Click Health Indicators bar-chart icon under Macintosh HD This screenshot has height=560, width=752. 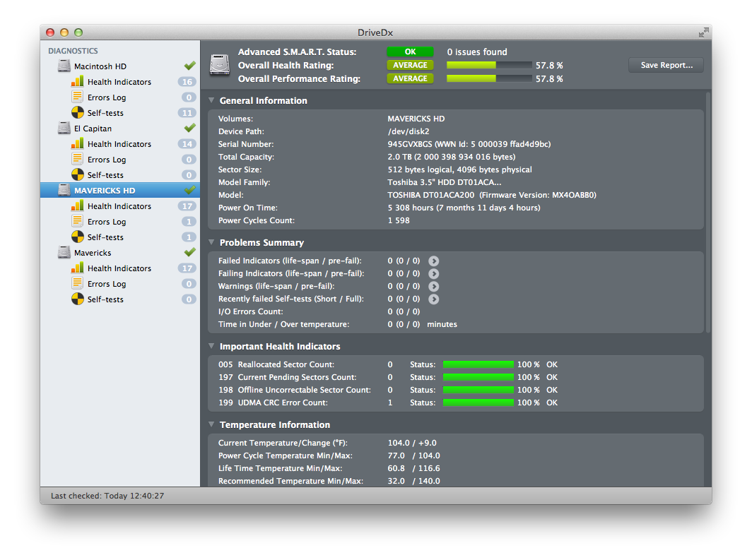[77, 81]
